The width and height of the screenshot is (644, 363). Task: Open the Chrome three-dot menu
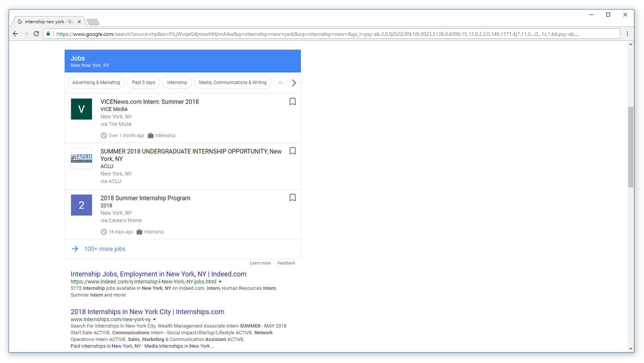(x=627, y=34)
